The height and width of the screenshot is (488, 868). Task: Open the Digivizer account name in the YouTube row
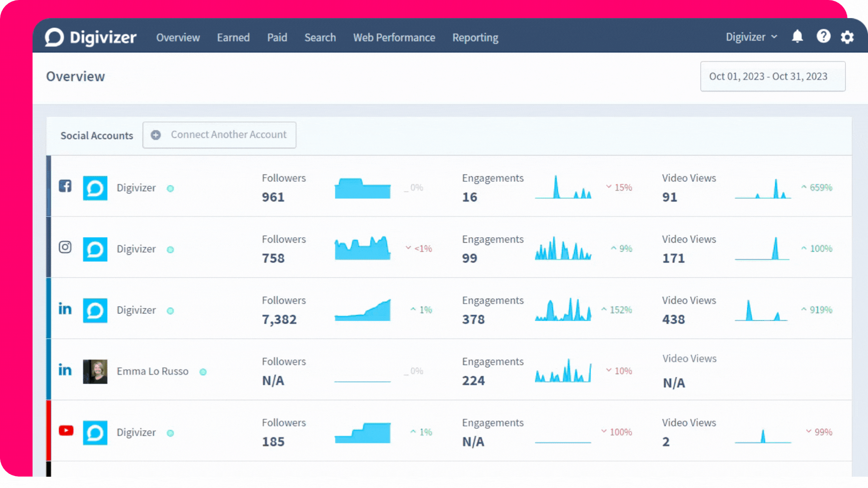[136, 432]
